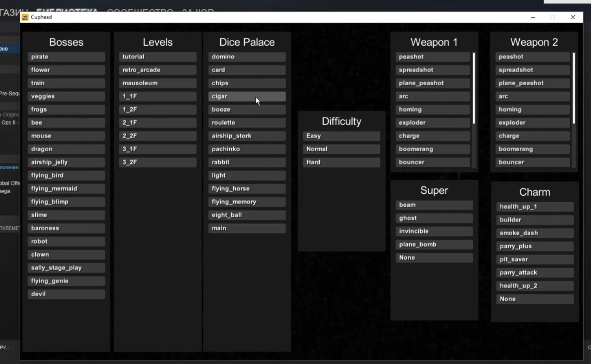Pick bouncer for Weapon 2
The height and width of the screenshot is (364, 591).
point(533,163)
